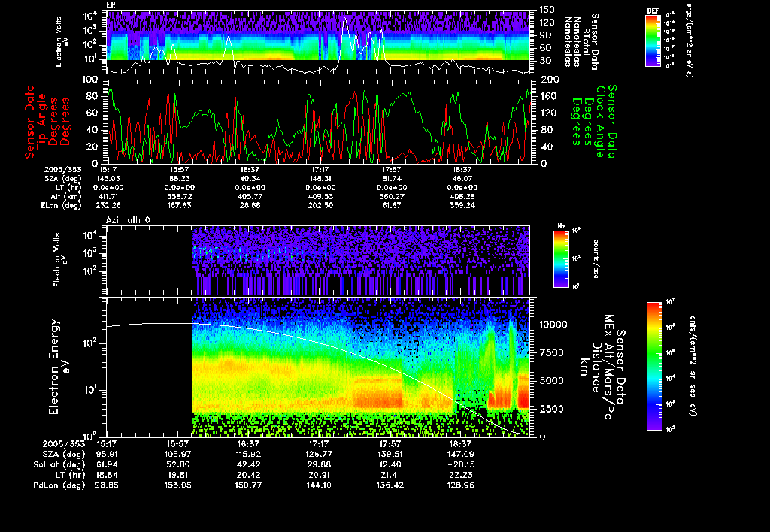
Task: Click the local time value '22.23'
Action: pos(460,475)
